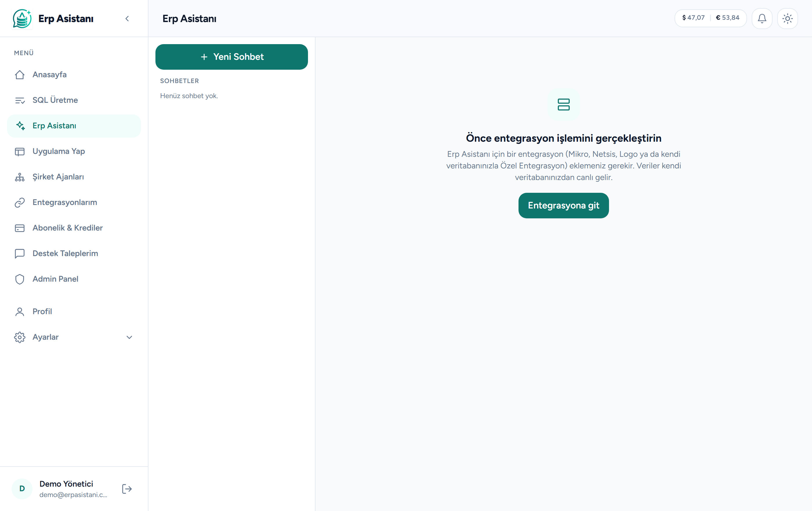This screenshot has height=511, width=812.
Task: Click the Anasayfa home icon
Action: [x=19, y=75]
